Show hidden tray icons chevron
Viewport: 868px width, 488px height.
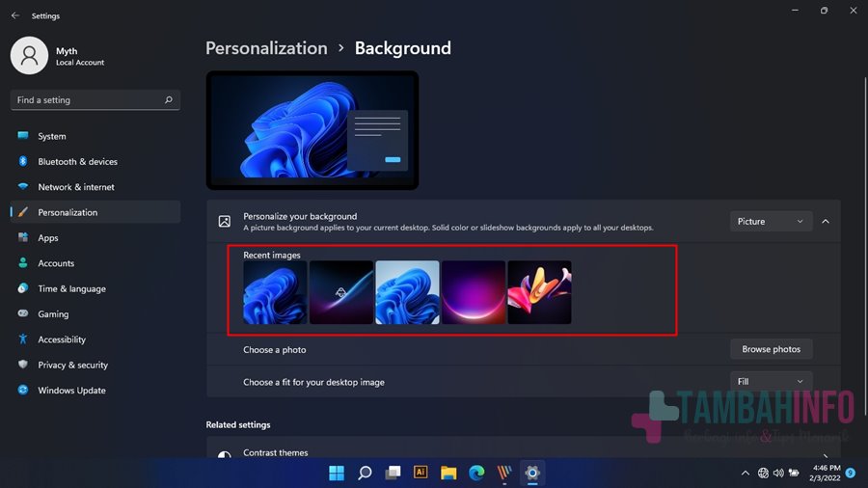(746, 473)
